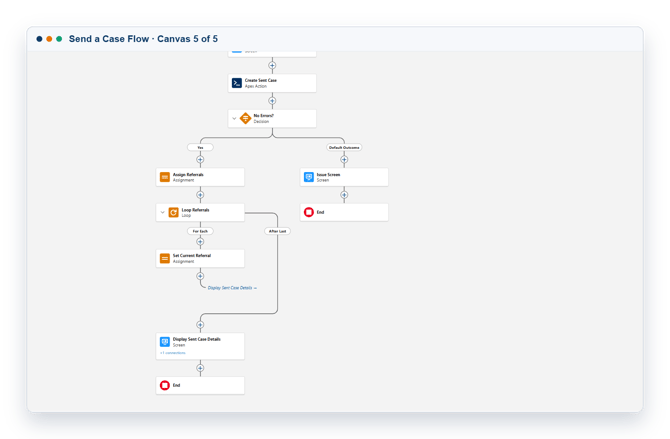This screenshot has width=670, height=439.
Task: Click the Create Sent Case Apex Action icon
Action: pyautogui.click(x=237, y=83)
